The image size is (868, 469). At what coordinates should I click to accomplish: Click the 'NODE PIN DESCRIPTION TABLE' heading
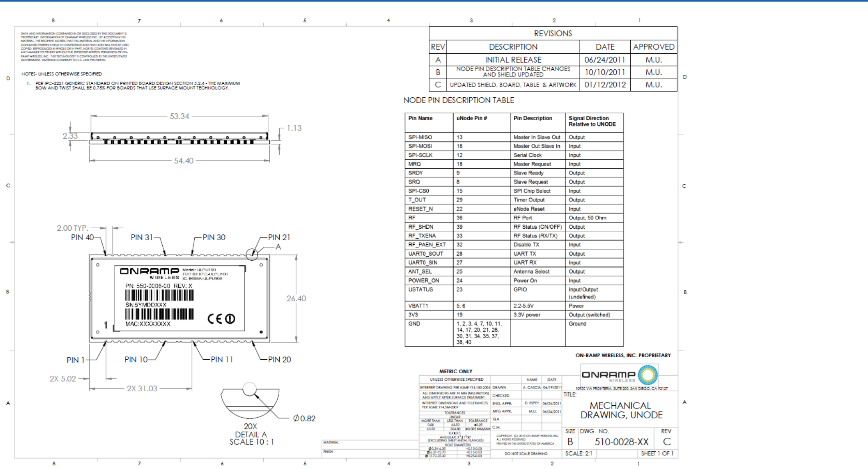[x=458, y=100]
